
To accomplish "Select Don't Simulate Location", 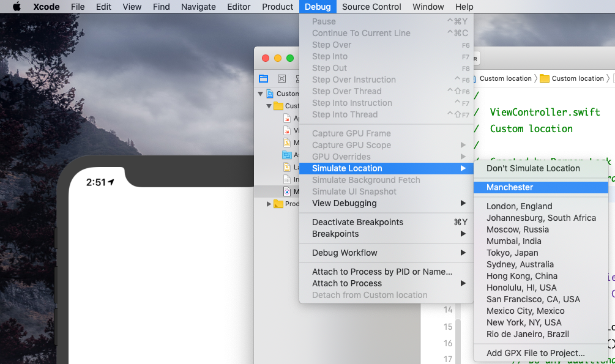I will tap(541, 168).
